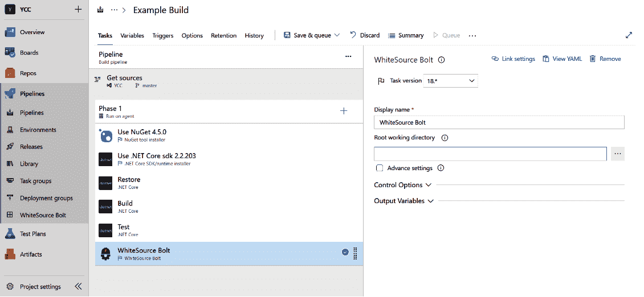Screen dimensions: 644x297
Task: Click the breadcrumb pipeline icon
Action: (100, 10)
